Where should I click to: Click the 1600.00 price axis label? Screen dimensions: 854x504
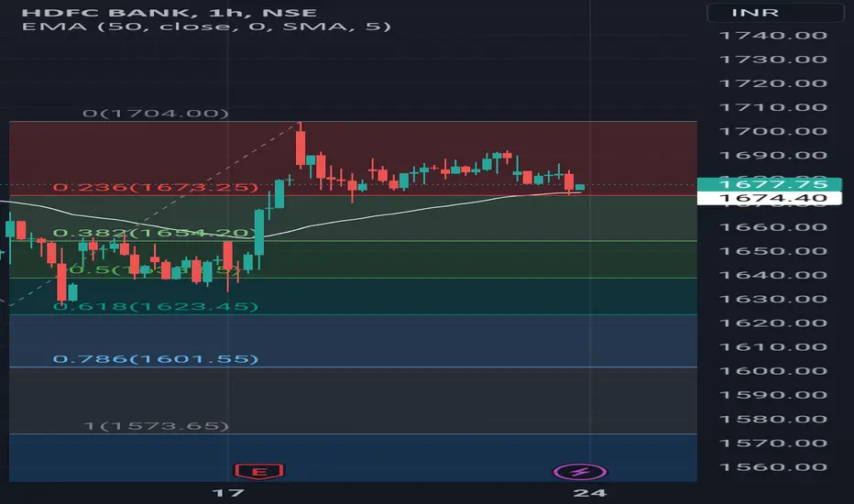pyautogui.click(x=773, y=371)
